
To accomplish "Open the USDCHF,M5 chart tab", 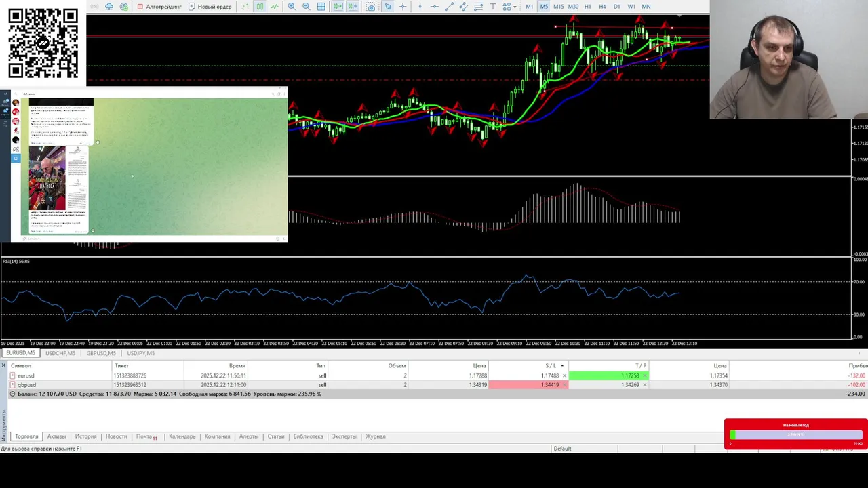I will click(60, 353).
